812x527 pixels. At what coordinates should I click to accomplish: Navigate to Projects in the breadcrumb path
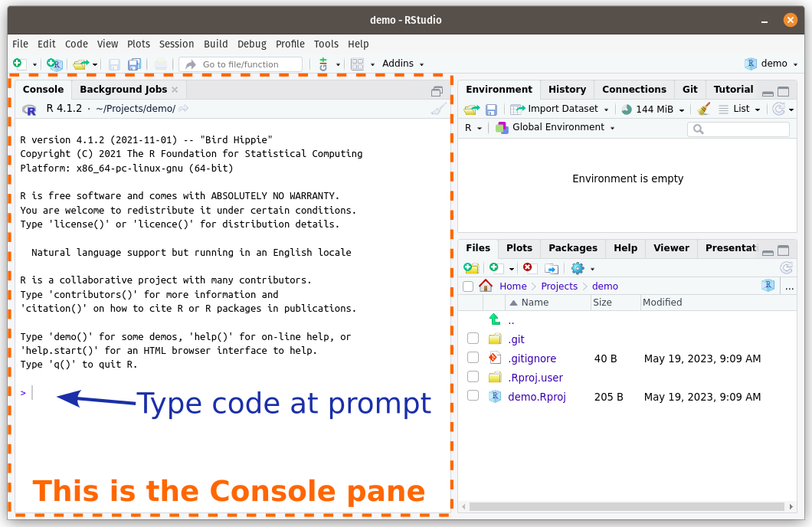tap(558, 286)
